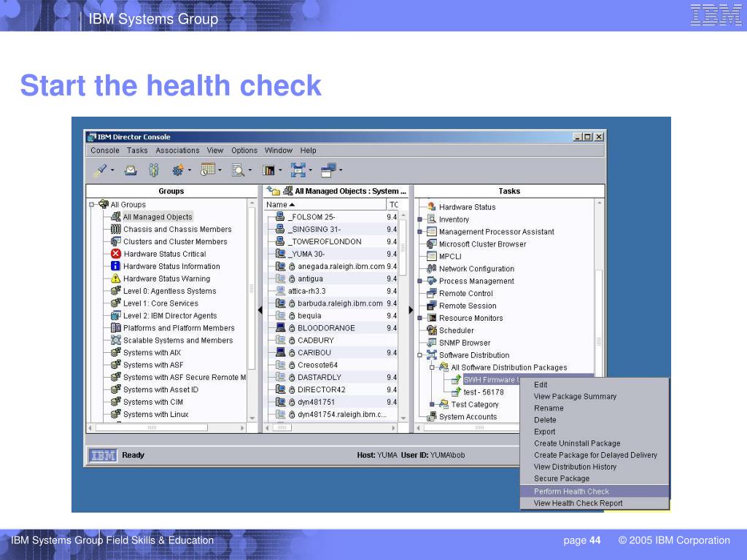Collapse All Software Distribution Packages node
Image resolution: width=747 pixels, height=560 pixels.
(432, 367)
